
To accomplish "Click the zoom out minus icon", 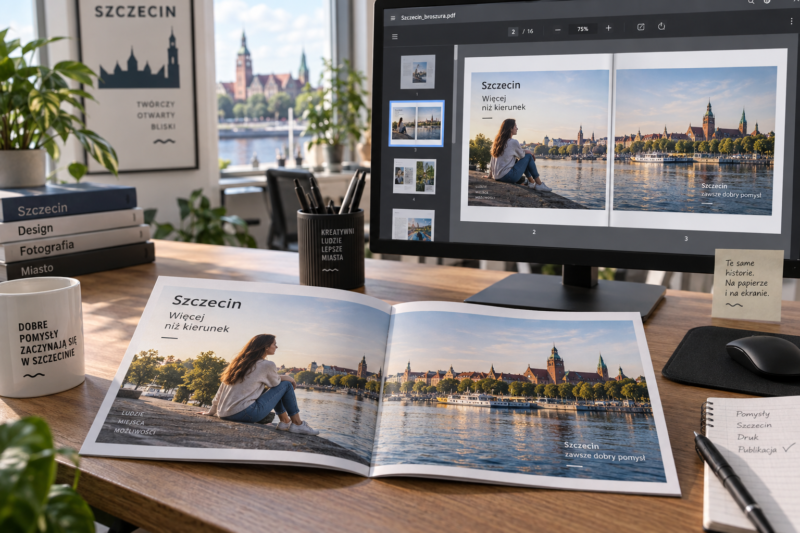I will 558,30.
